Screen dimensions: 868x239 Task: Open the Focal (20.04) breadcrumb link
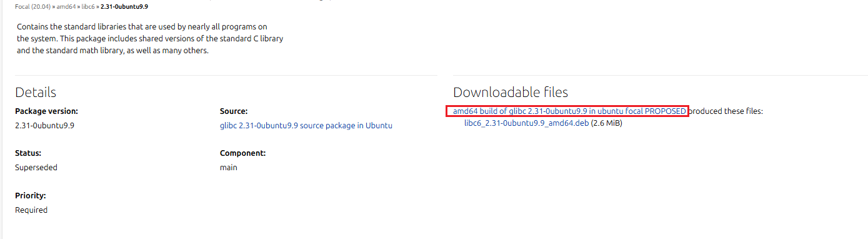point(32,6)
